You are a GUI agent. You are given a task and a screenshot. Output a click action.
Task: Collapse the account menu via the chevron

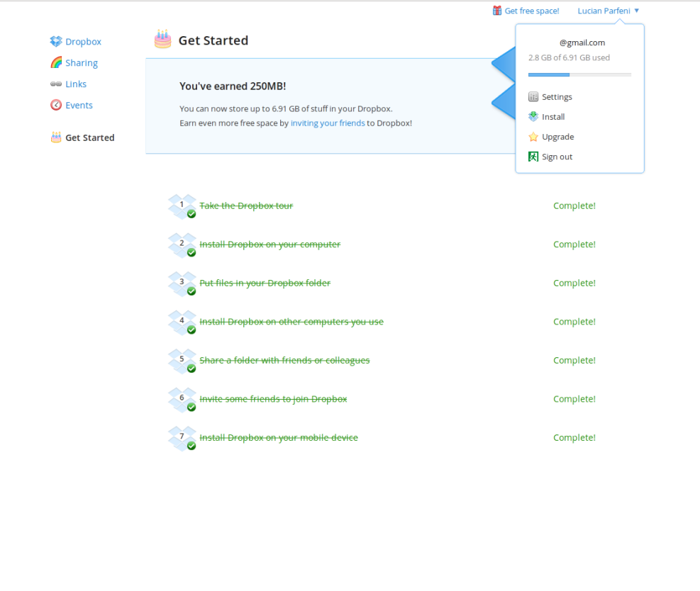click(636, 10)
